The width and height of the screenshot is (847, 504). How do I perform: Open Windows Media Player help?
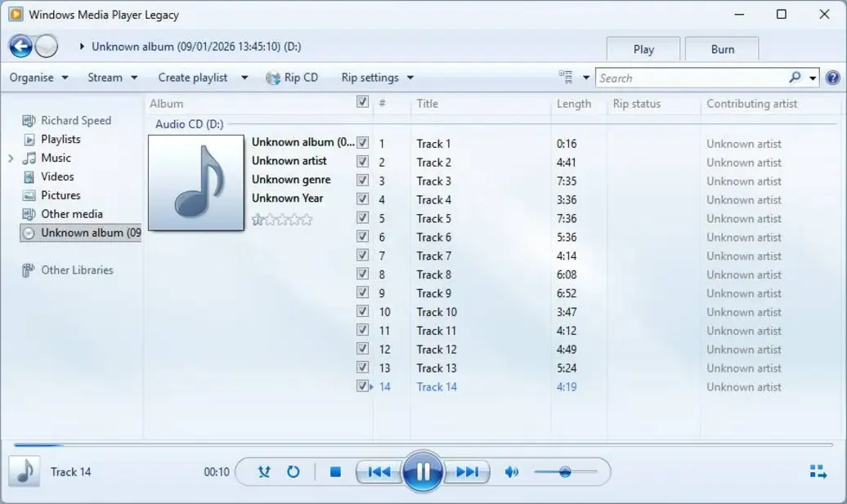coord(832,77)
